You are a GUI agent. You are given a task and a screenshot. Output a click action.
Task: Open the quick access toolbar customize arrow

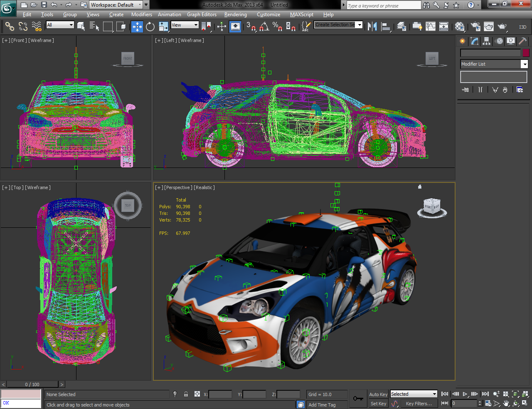pos(146,5)
